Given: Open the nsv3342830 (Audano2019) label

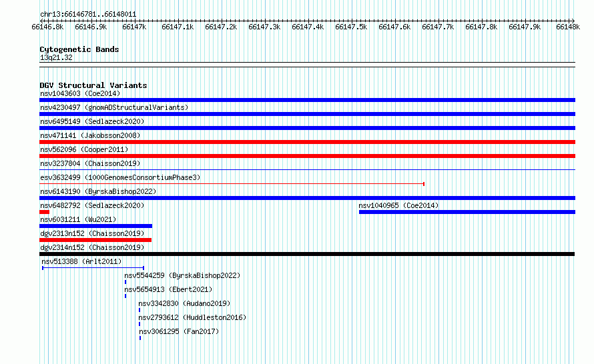Looking at the screenshot, I should [184, 303].
